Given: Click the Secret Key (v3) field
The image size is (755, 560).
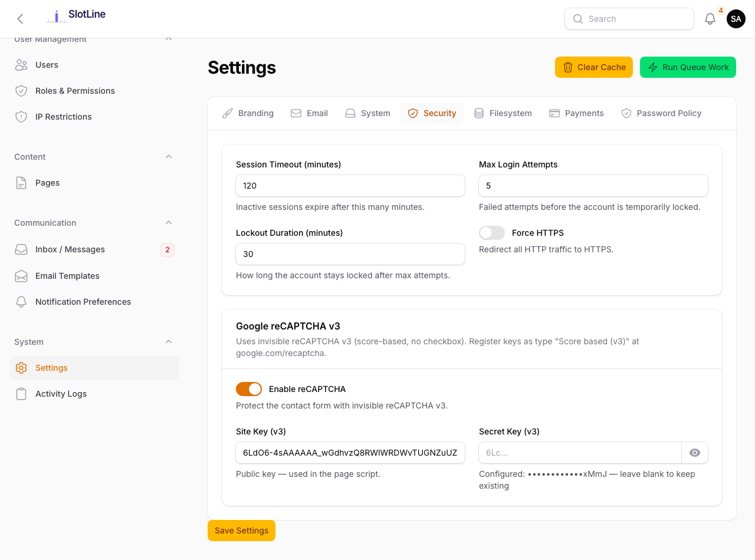Looking at the screenshot, I should pyautogui.click(x=580, y=453).
